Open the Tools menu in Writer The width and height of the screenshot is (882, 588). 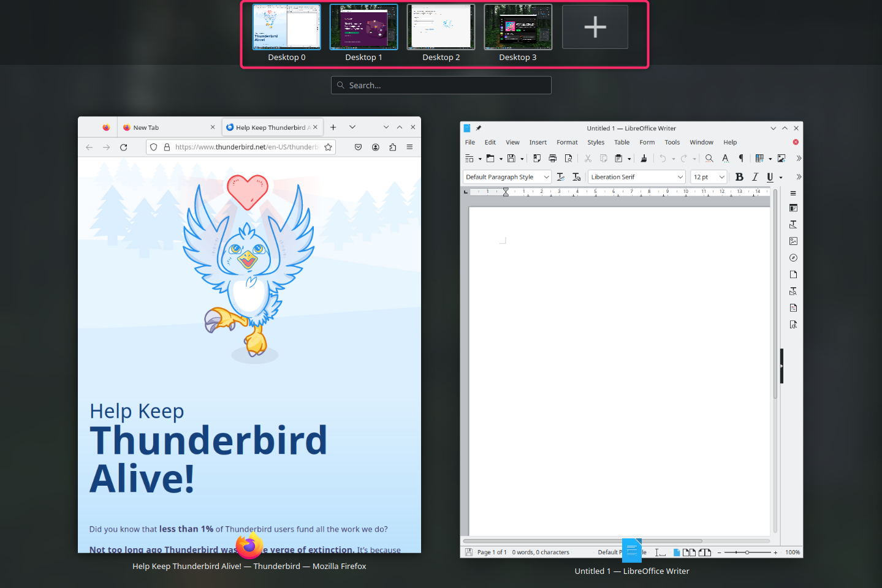coord(672,142)
